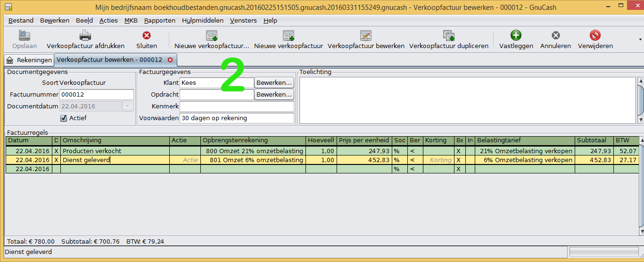Click the empty Opdracht field
This screenshot has height=262, width=644.
coord(217,94)
